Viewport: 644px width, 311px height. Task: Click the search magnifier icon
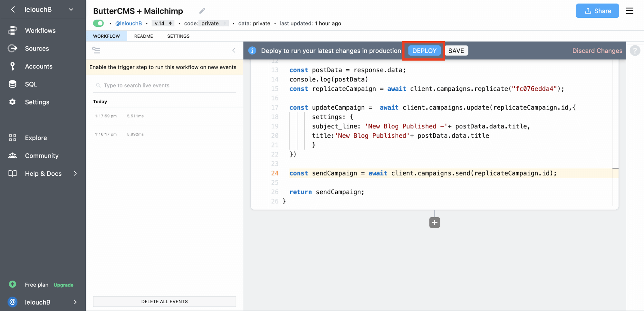[98, 85]
